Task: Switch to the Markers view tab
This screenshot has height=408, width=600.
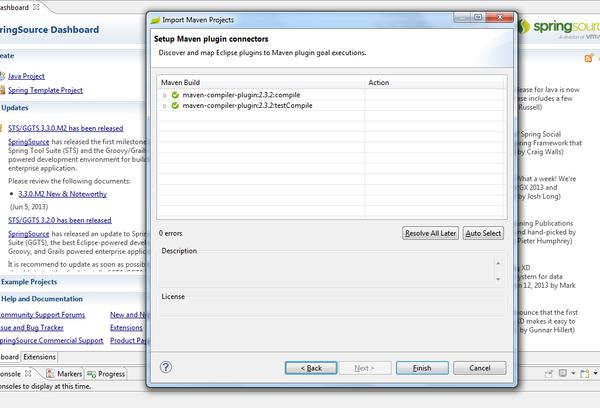Action: [x=64, y=374]
